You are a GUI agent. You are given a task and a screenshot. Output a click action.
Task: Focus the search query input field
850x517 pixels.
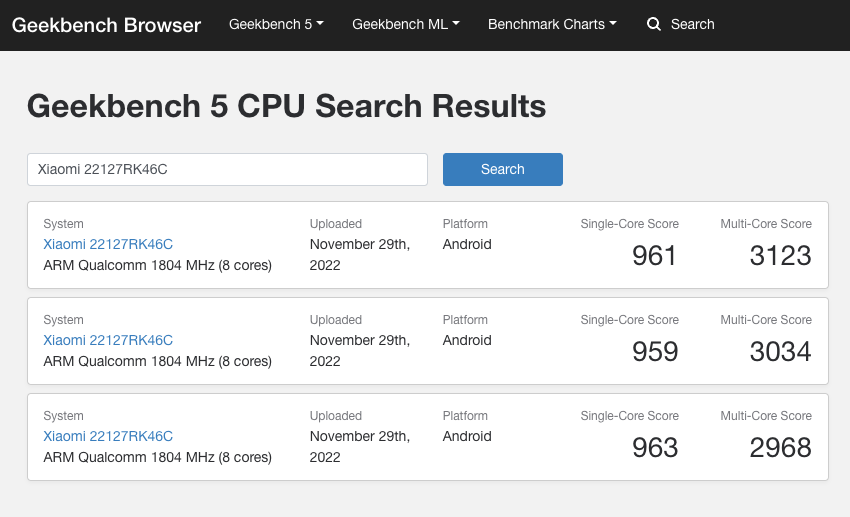tap(228, 170)
